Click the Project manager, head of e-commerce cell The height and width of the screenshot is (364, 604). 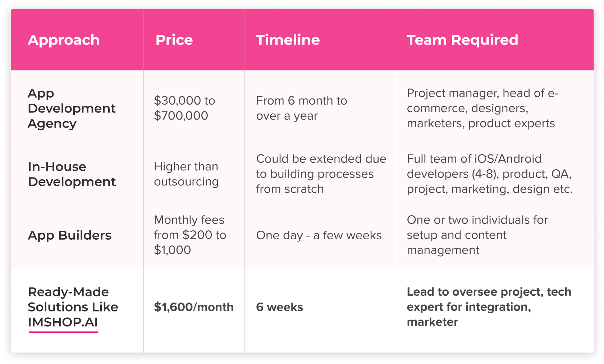482,108
